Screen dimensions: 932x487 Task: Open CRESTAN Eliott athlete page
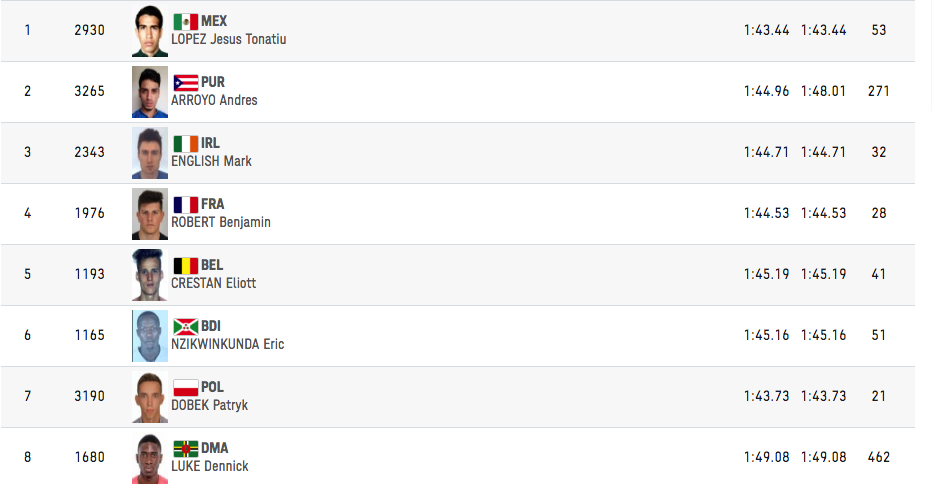(213, 283)
